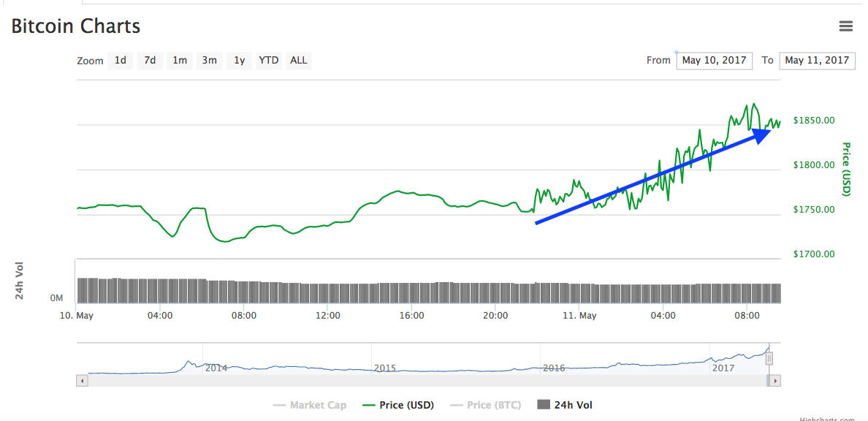Screen dimensions: 868x421
Task: Click the navigator right scroll arrow
Action: (x=775, y=381)
